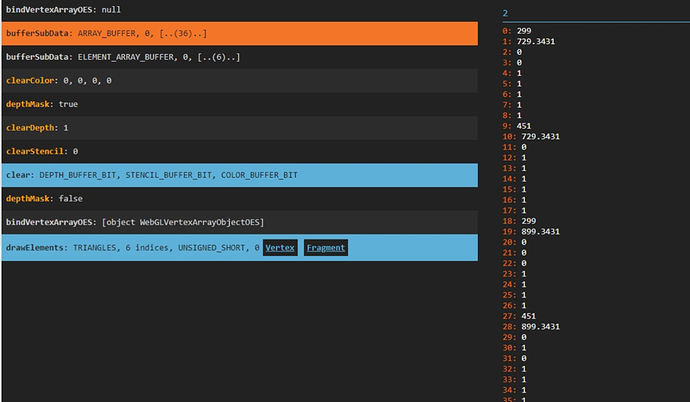Select the depthMask: true command
Screen dimensions: 690x402
click(x=238, y=103)
